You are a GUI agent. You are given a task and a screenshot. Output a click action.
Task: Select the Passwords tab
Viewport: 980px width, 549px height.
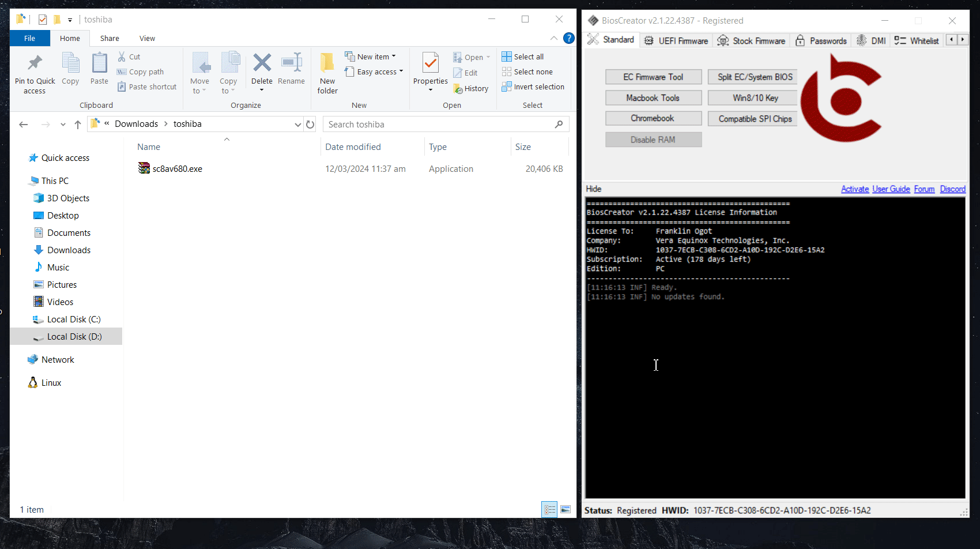[x=821, y=40]
